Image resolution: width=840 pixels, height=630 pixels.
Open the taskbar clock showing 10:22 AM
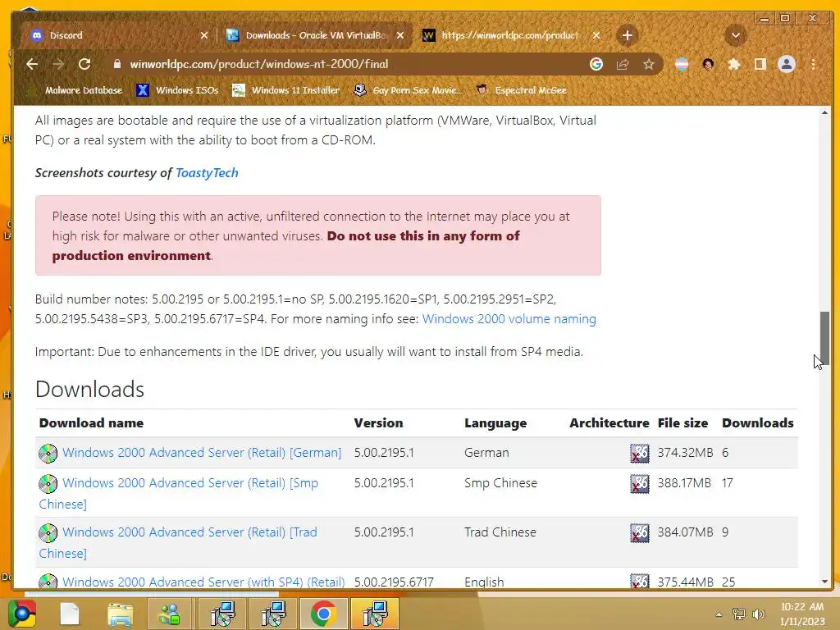coord(802,614)
